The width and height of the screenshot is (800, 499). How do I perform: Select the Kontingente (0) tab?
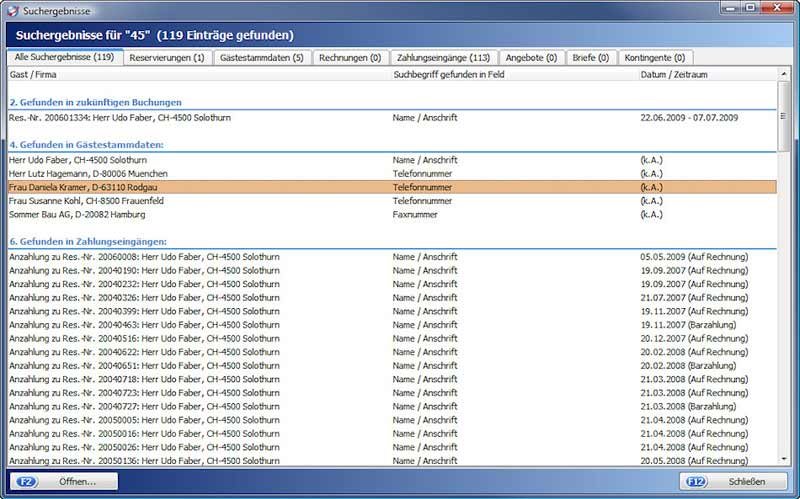click(x=655, y=58)
